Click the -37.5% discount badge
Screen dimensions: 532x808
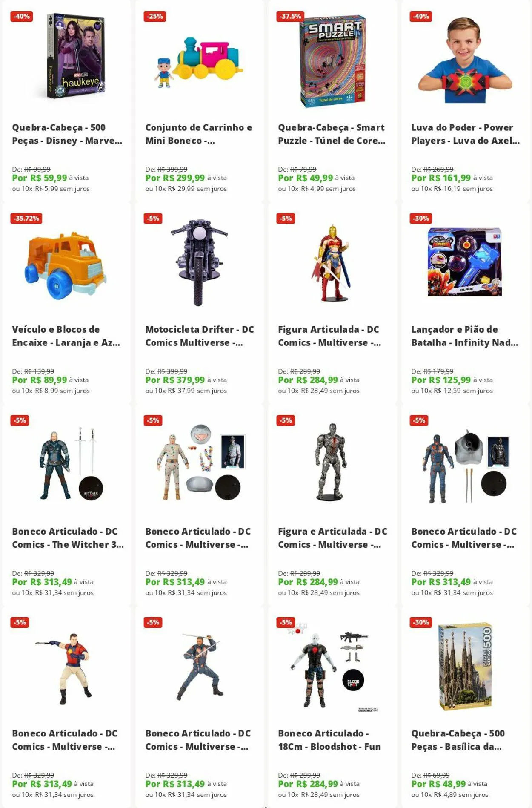pyautogui.click(x=291, y=17)
